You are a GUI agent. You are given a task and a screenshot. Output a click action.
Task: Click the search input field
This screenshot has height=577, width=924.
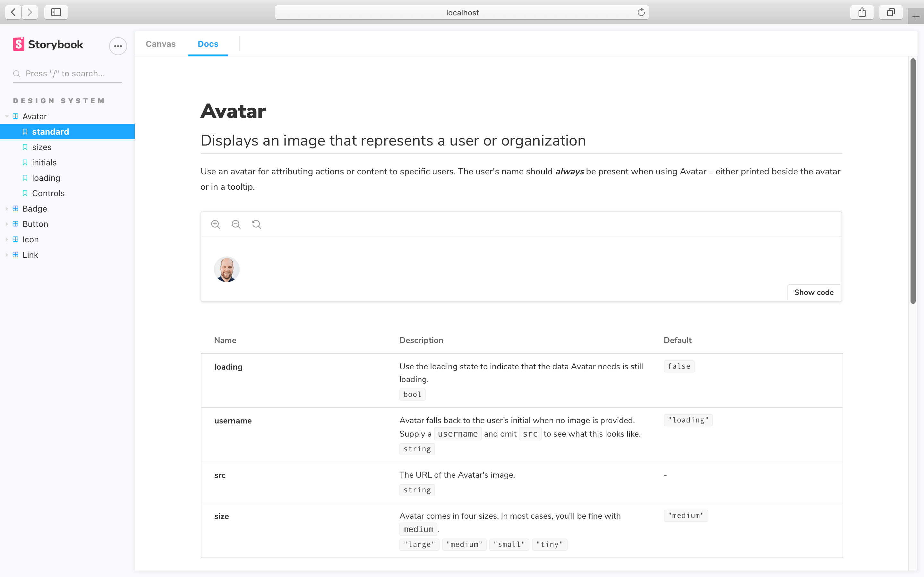click(x=67, y=73)
